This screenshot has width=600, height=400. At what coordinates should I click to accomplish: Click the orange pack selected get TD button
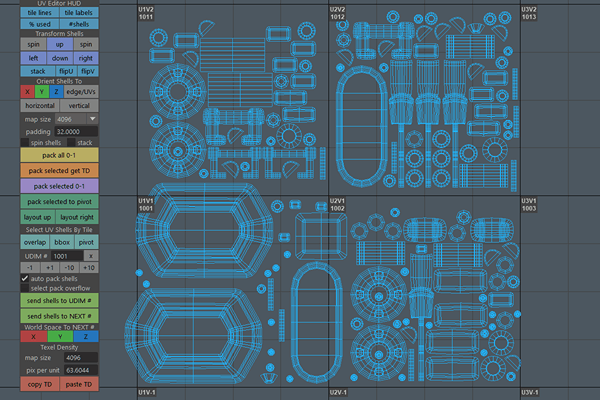point(59,171)
